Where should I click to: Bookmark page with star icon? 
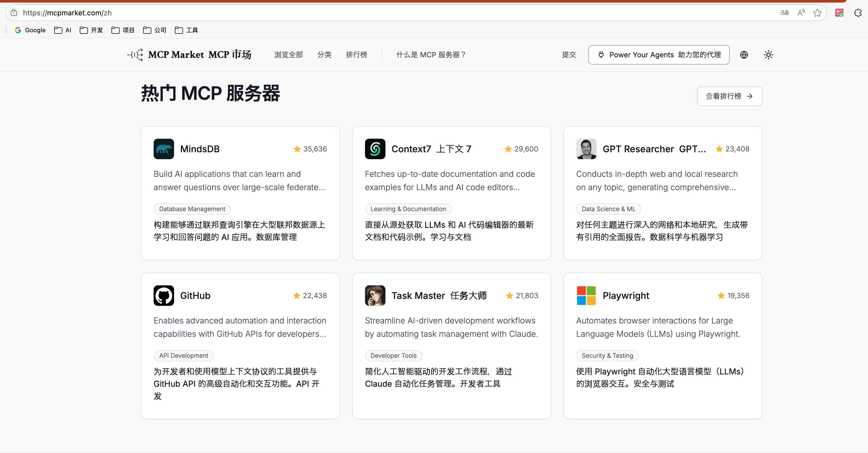pos(817,13)
